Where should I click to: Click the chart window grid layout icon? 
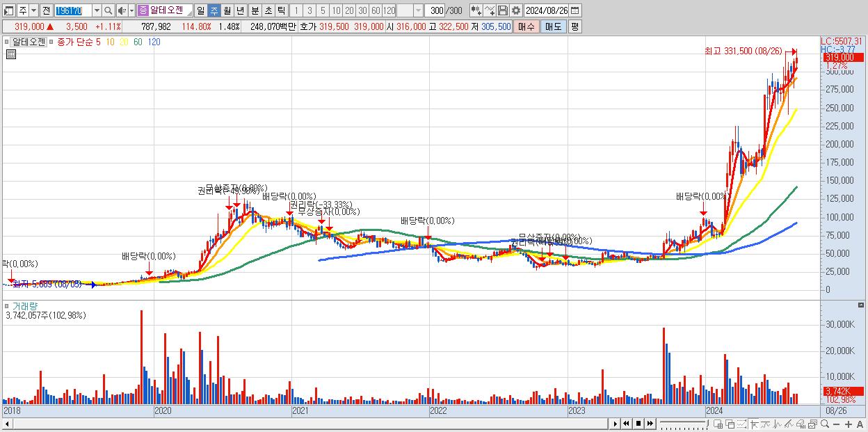[x=718, y=424]
